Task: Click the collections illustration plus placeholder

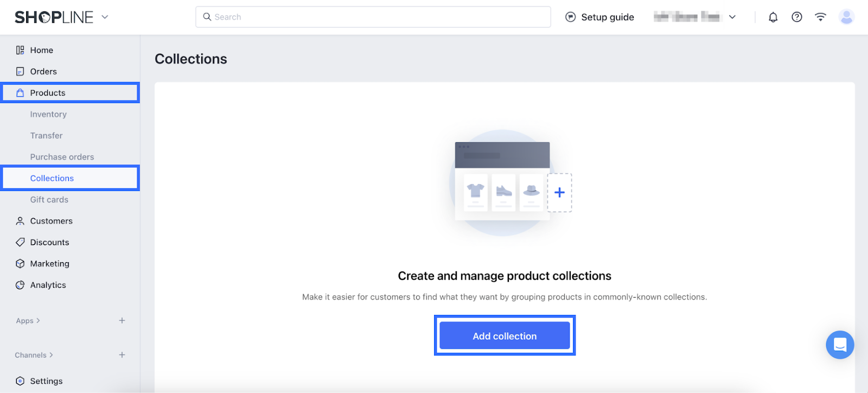Action: (x=559, y=193)
